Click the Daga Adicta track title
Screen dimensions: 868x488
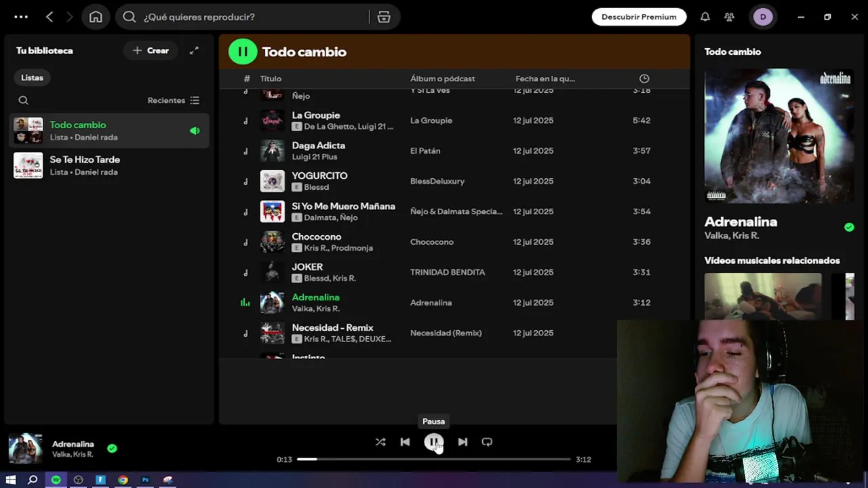pos(319,146)
